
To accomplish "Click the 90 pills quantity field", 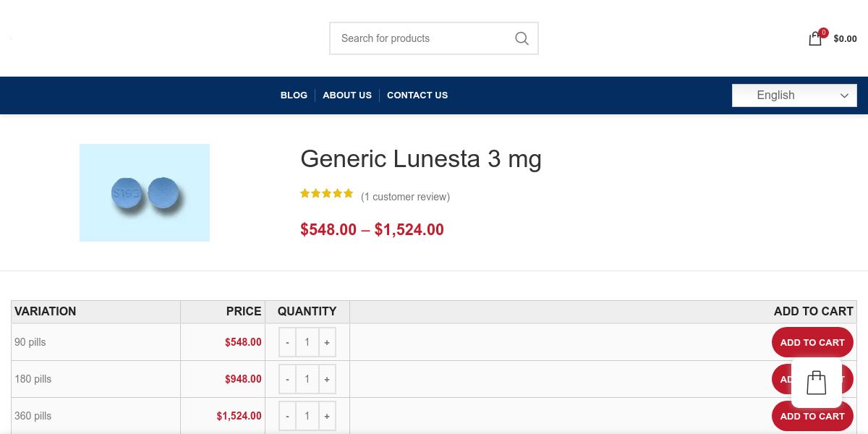I will (307, 342).
